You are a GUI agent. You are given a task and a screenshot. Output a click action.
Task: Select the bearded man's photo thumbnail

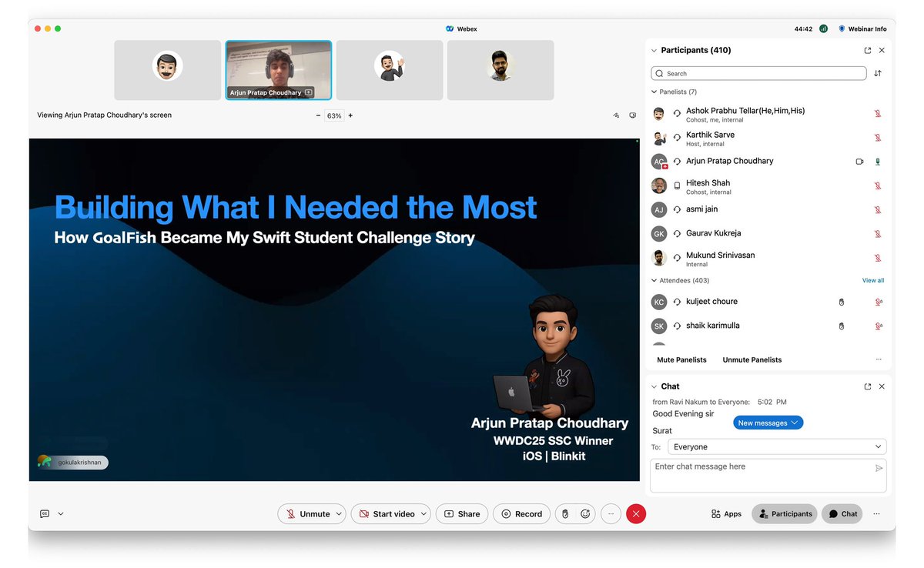click(500, 70)
